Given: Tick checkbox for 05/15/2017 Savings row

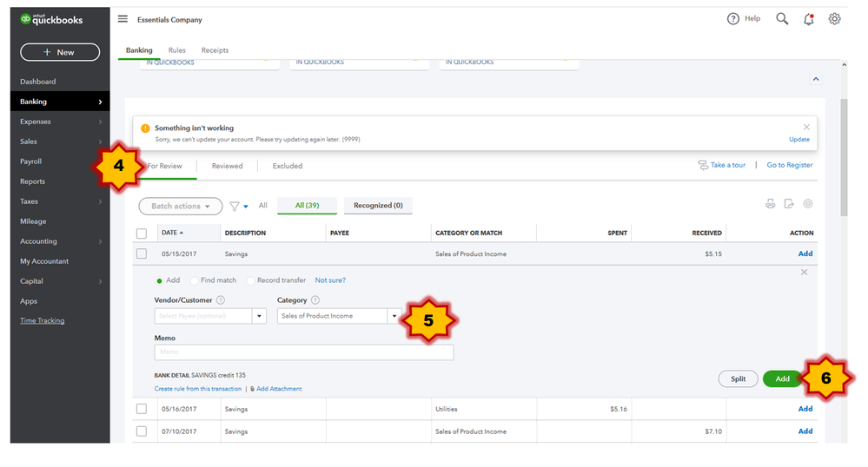Looking at the screenshot, I should click(x=142, y=253).
